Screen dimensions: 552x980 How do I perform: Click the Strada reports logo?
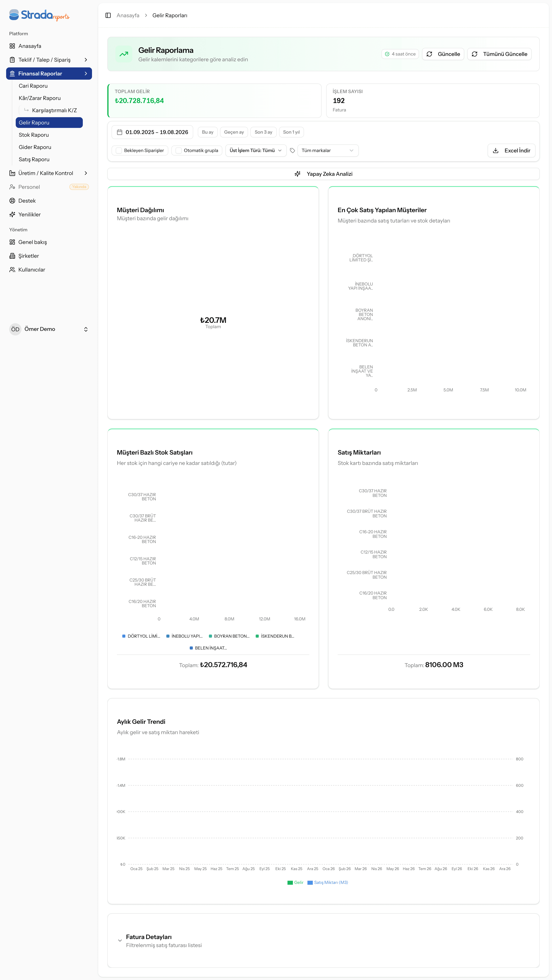39,15
